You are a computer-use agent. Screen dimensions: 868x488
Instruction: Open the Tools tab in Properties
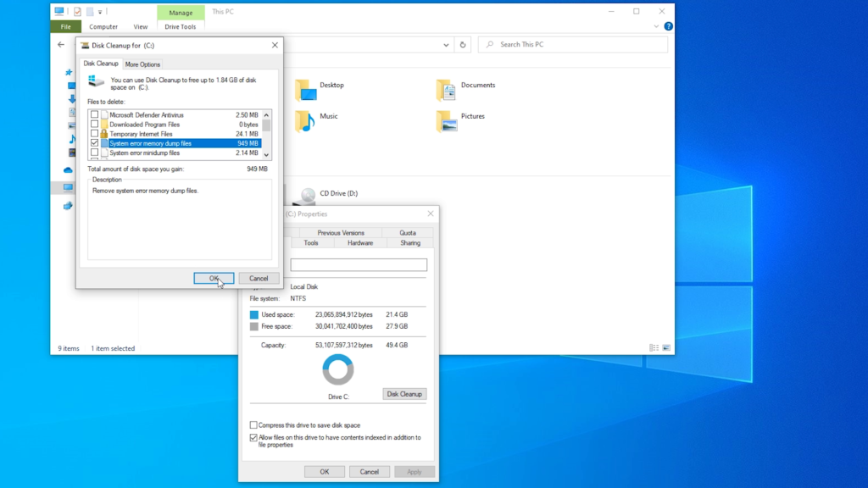(311, 243)
